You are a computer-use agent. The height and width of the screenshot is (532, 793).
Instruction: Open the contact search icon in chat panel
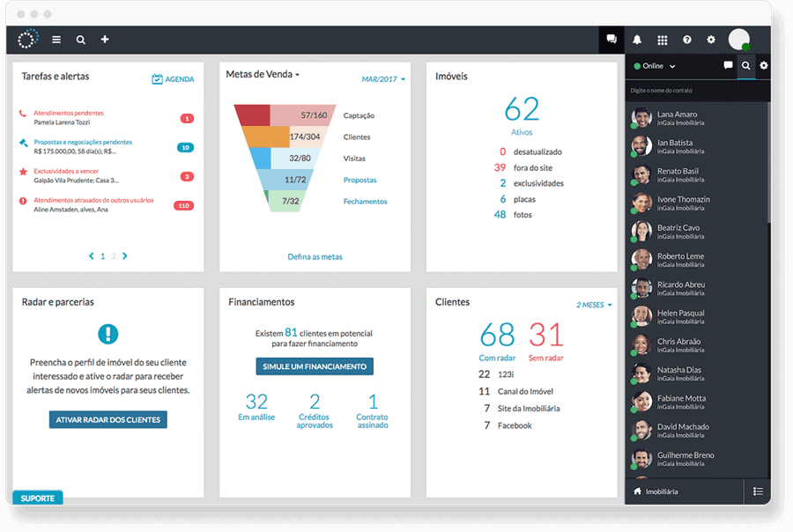point(747,66)
